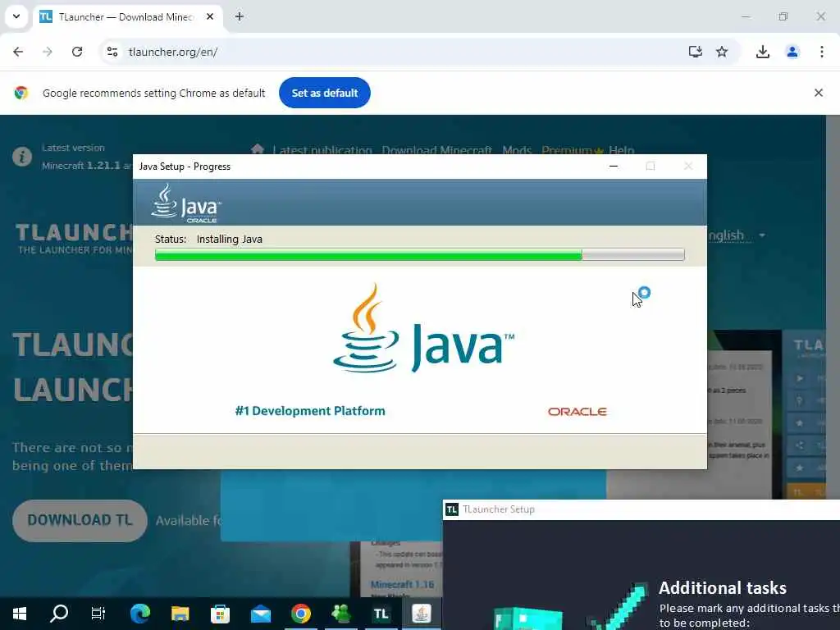The image size is (840, 630).
Task: Click the Java Setup progress bar
Action: [x=419, y=254]
